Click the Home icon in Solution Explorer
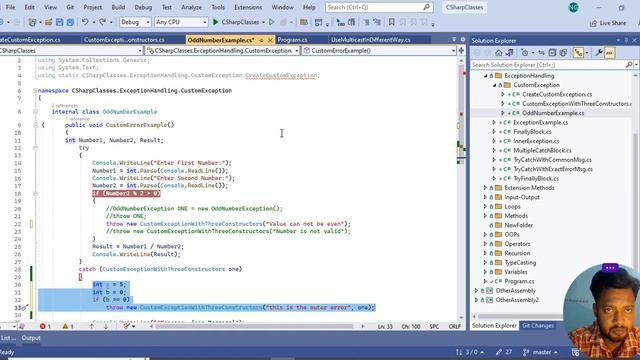This screenshot has width=640, height=360. tap(498, 53)
